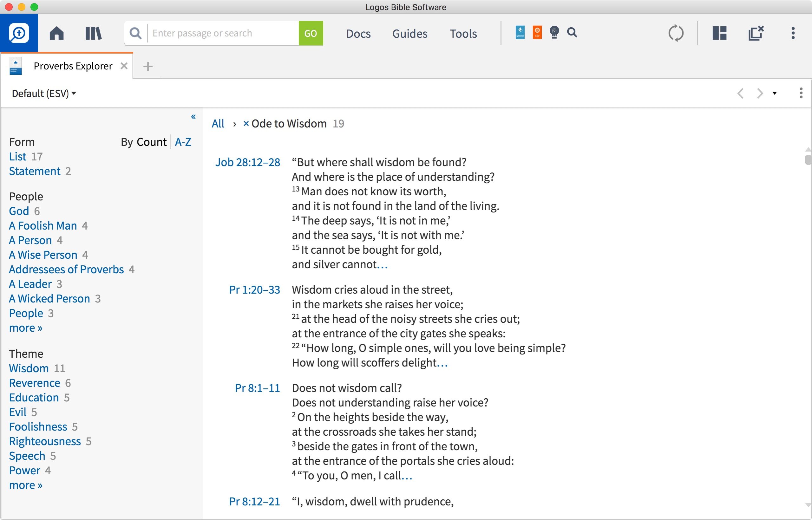Filter by Theme: Foolishness
Viewport: 812px width, 520px height.
coord(38,426)
